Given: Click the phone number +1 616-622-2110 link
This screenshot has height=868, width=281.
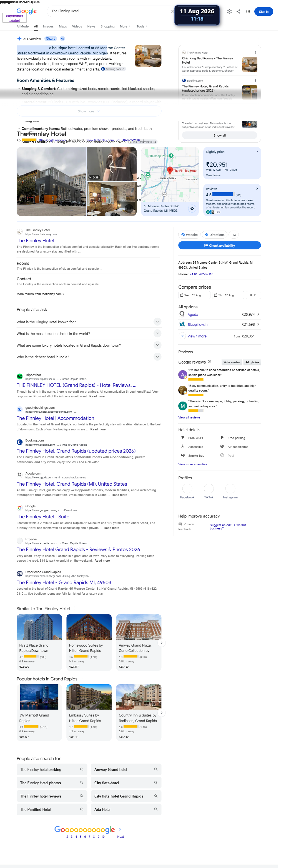Looking at the screenshot, I should pos(201,274).
